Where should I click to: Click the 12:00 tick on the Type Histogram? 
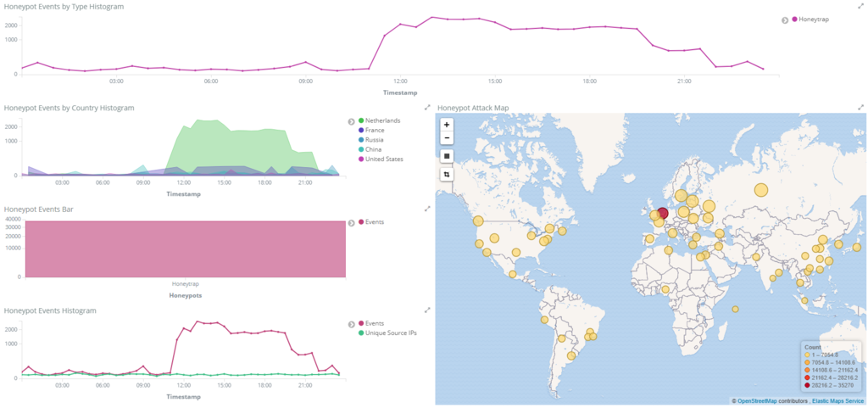click(400, 81)
